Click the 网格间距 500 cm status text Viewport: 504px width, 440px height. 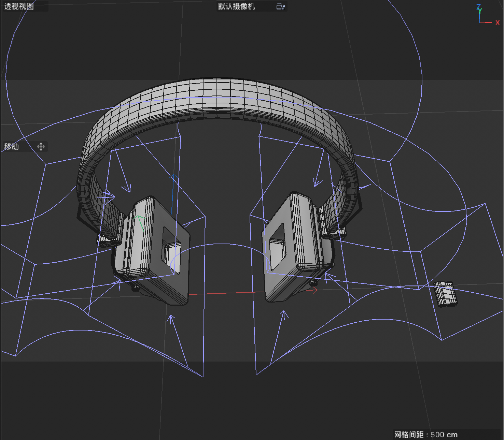(426, 435)
